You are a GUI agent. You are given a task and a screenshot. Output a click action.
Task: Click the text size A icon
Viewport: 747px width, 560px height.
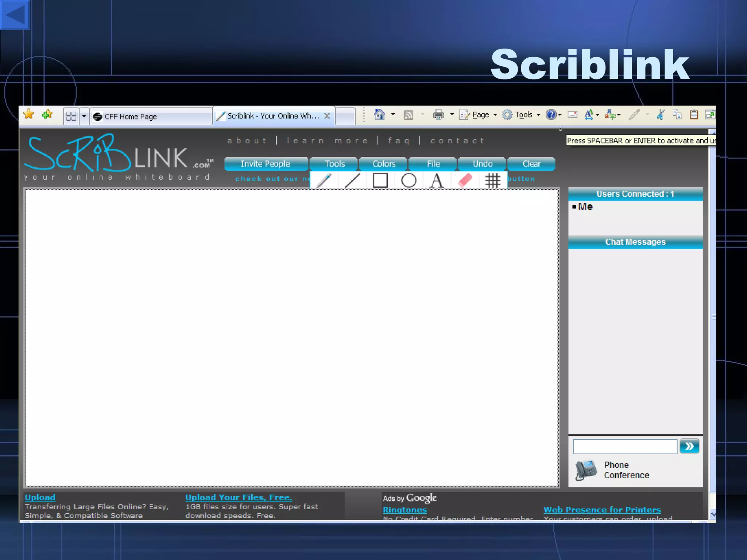coord(588,115)
